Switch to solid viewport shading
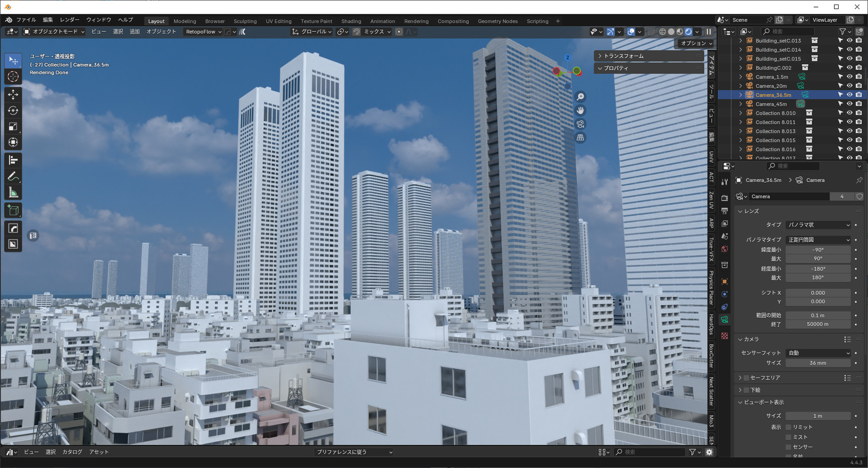Image resolution: width=868 pixels, height=468 pixels. [671, 31]
